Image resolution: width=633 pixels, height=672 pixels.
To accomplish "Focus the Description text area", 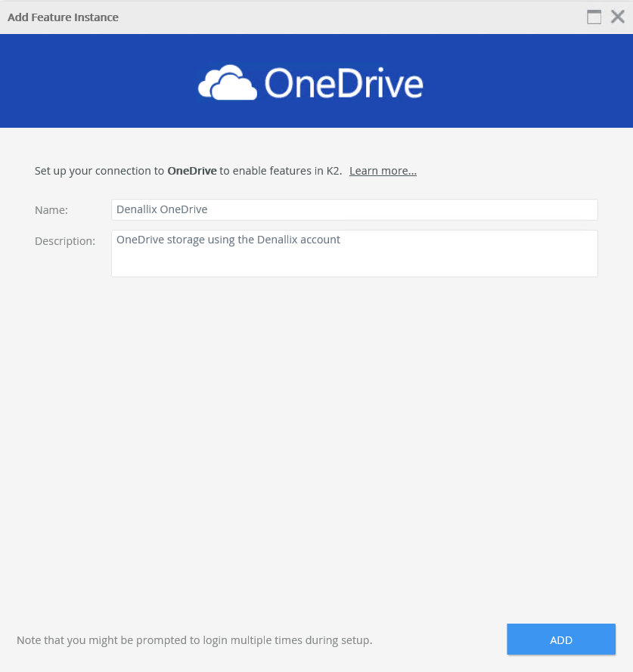I will click(x=355, y=253).
